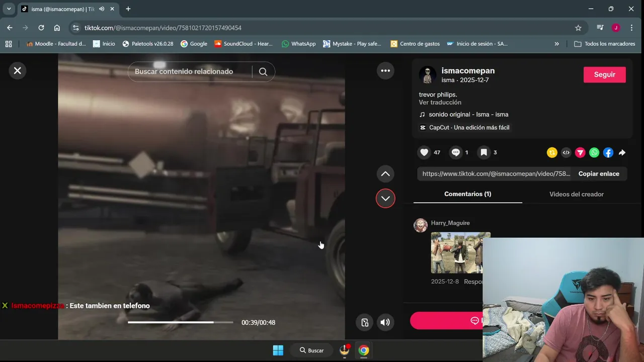This screenshot has height=362, width=644.
Task: Click the search magnifier in related content box
Action: (x=263, y=71)
